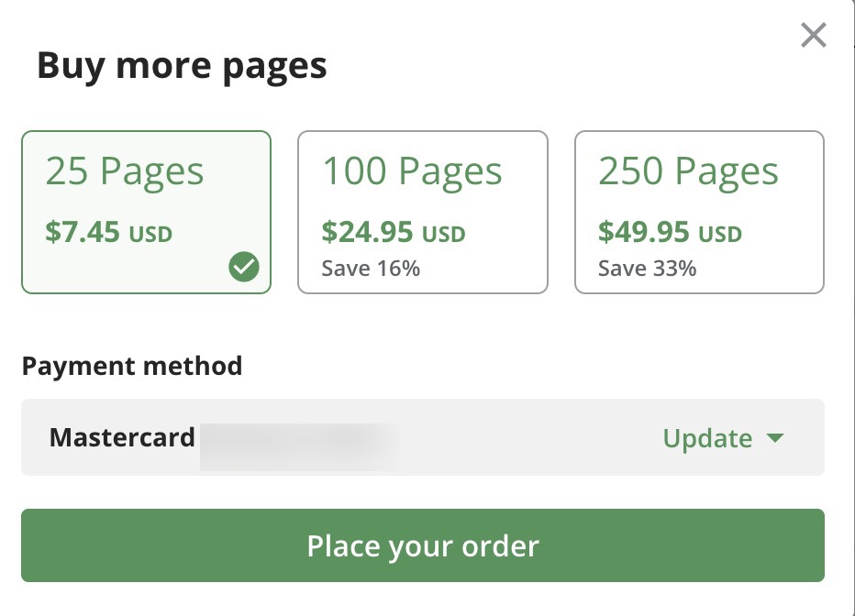Close the Buy more pages dialog
This screenshot has height=616, width=855.
pyautogui.click(x=813, y=36)
